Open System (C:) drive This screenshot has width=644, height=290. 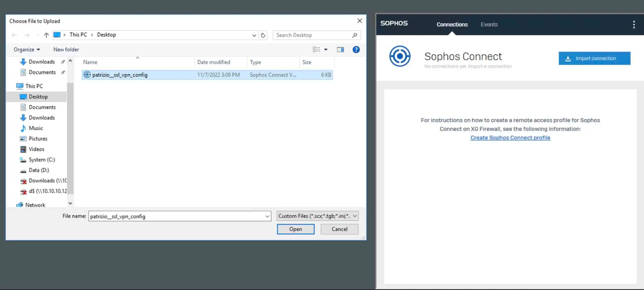(41, 159)
